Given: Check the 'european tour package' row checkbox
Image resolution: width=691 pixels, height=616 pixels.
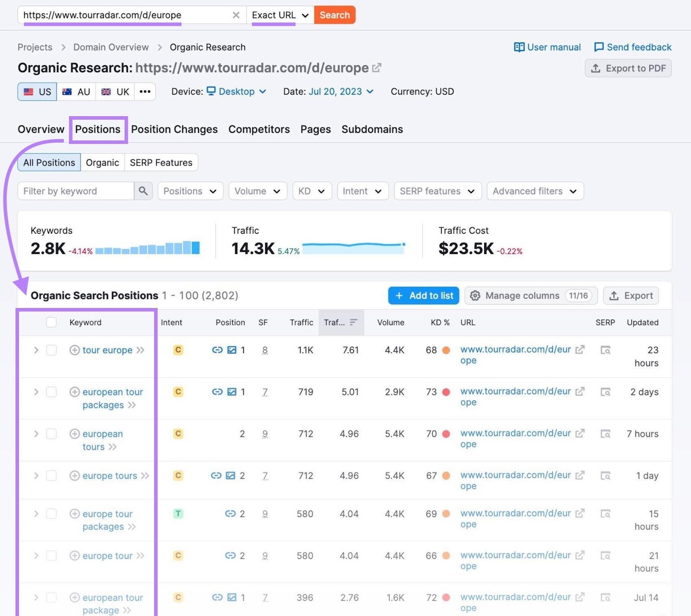Looking at the screenshot, I should tap(51, 597).
